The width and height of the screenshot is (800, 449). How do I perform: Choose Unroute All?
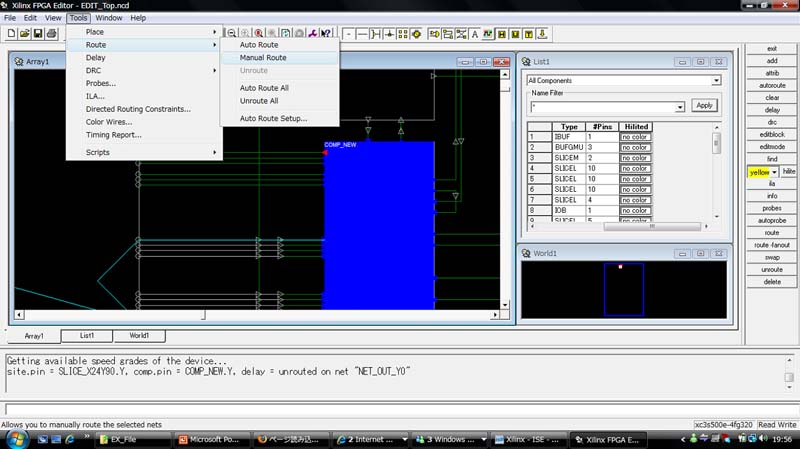259,101
